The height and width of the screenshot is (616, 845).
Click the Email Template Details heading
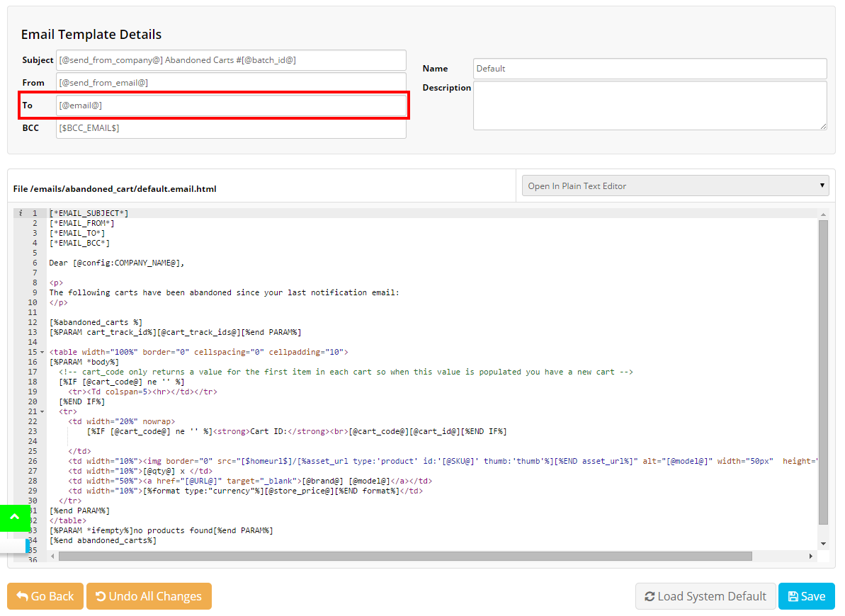point(91,35)
